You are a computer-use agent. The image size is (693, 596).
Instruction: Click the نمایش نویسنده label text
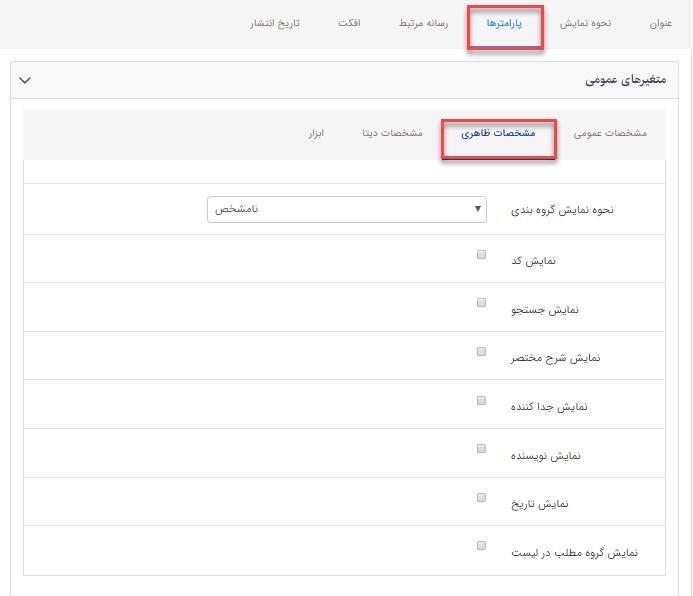pyautogui.click(x=546, y=456)
